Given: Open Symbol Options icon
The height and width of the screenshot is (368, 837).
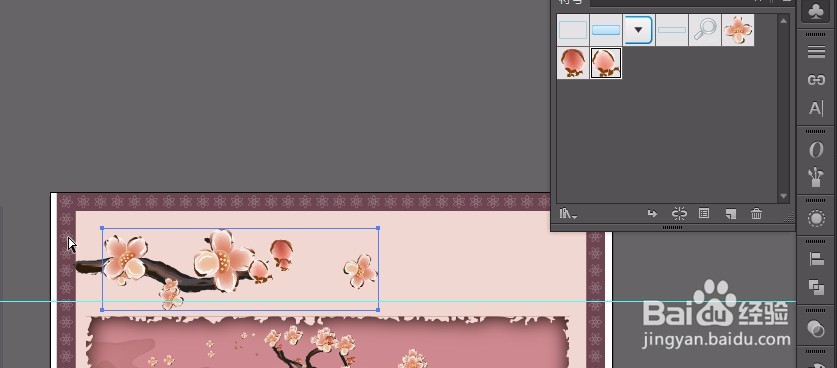Looking at the screenshot, I should point(704,214).
